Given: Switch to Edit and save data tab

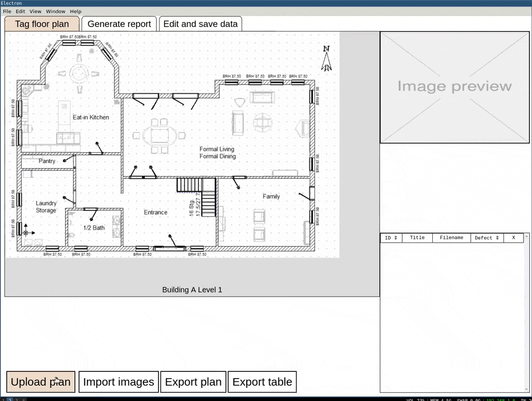Looking at the screenshot, I should pyautogui.click(x=200, y=24).
